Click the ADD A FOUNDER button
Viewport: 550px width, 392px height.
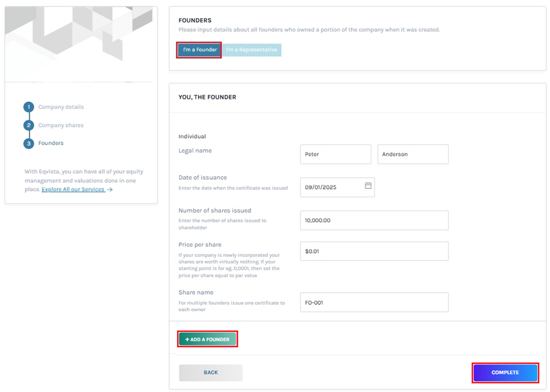207,339
